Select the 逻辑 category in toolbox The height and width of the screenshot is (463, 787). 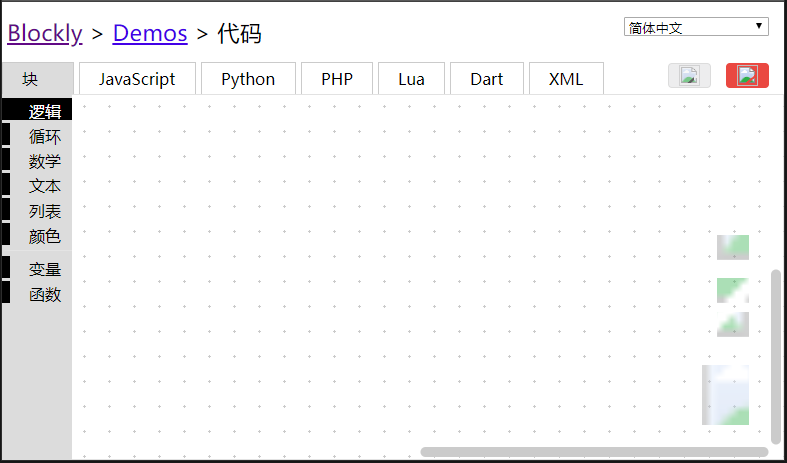tap(37, 111)
